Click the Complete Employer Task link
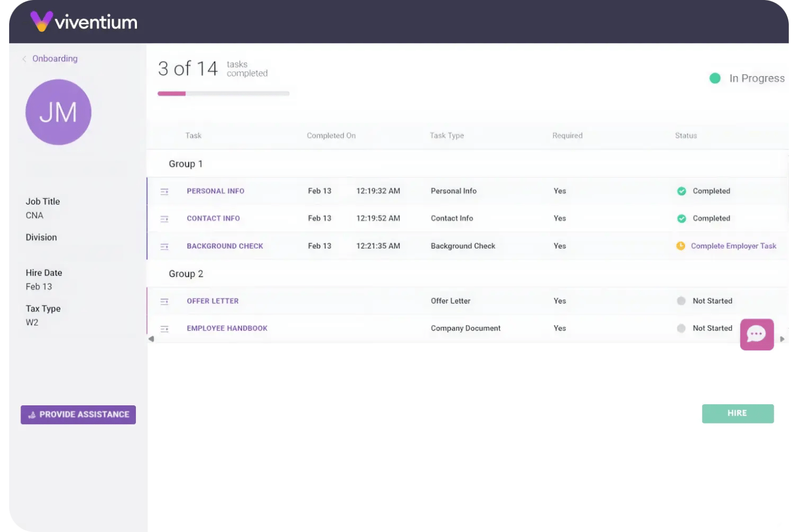Viewport: 798px width, 532px height. click(x=733, y=246)
